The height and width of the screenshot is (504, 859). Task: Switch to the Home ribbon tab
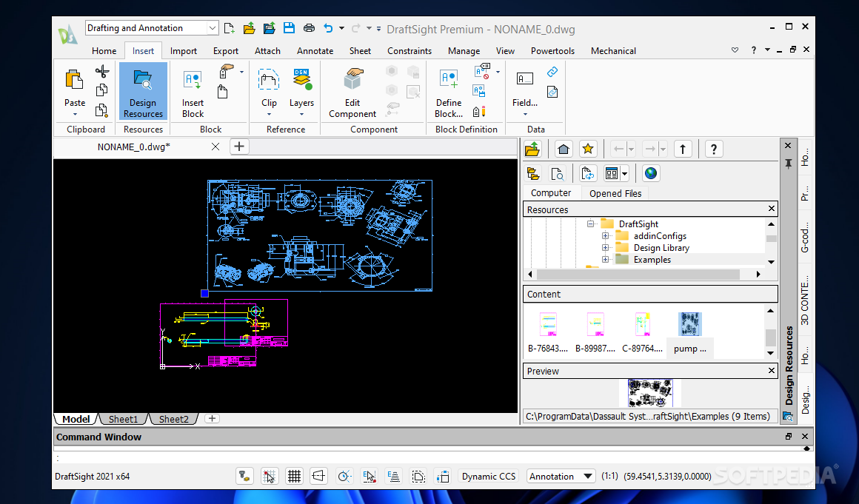104,51
